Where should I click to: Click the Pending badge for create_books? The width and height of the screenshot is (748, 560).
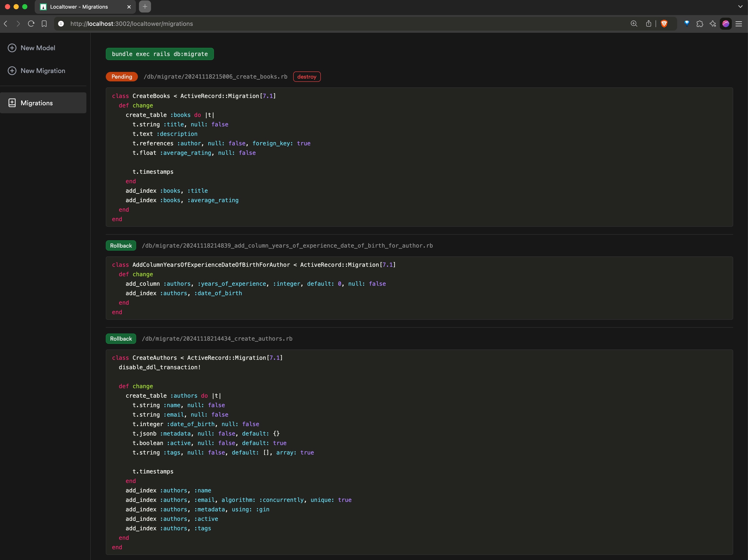point(122,77)
